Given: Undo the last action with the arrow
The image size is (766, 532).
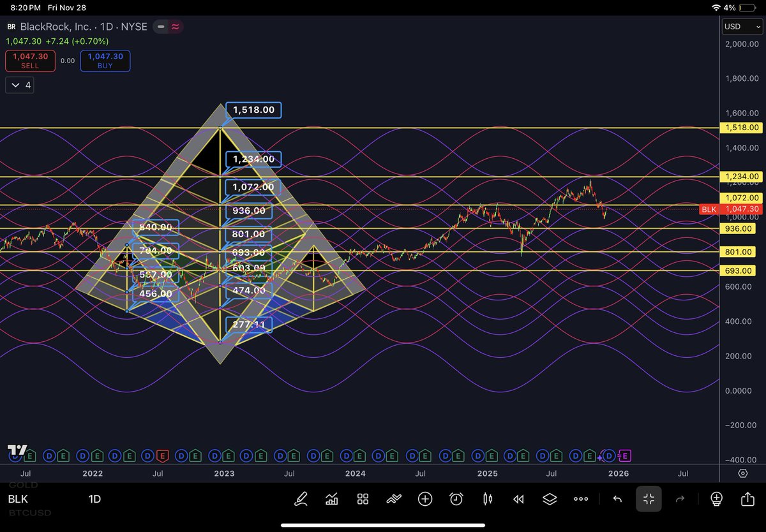Looking at the screenshot, I should tap(617, 499).
